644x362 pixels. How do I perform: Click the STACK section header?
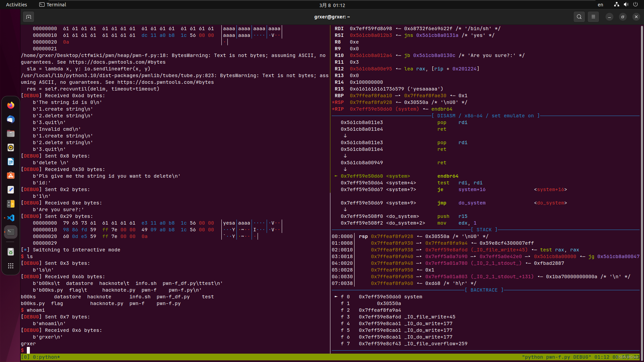click(x=484, y=230)
